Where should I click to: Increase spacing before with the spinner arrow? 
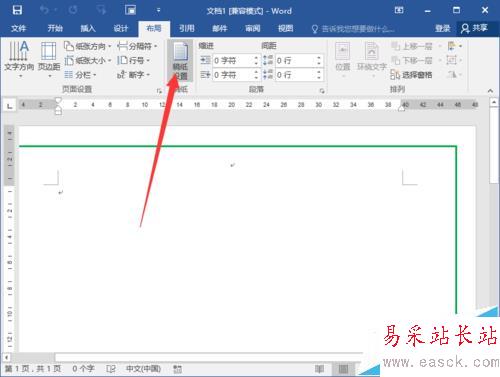tap(319, 58)
